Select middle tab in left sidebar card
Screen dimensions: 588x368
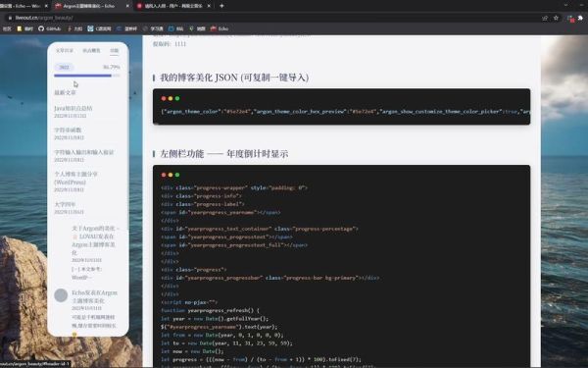pos(91,50)
